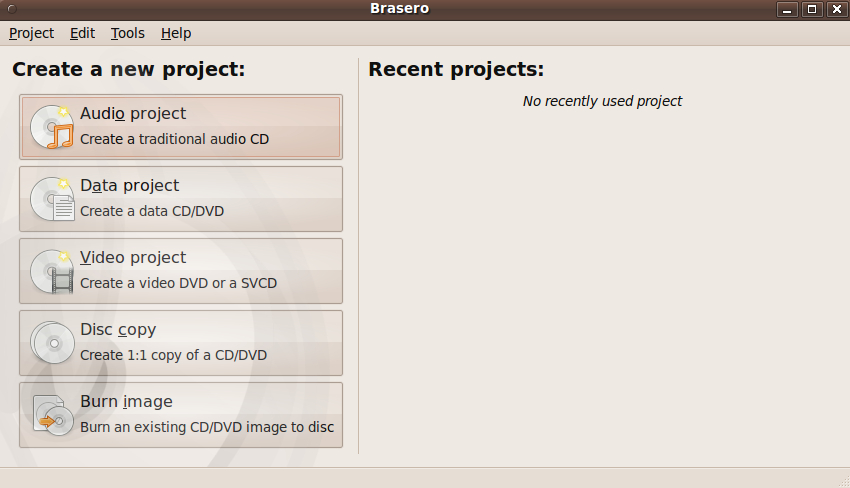Start a new traditional audio CD project

click(181, 127)
